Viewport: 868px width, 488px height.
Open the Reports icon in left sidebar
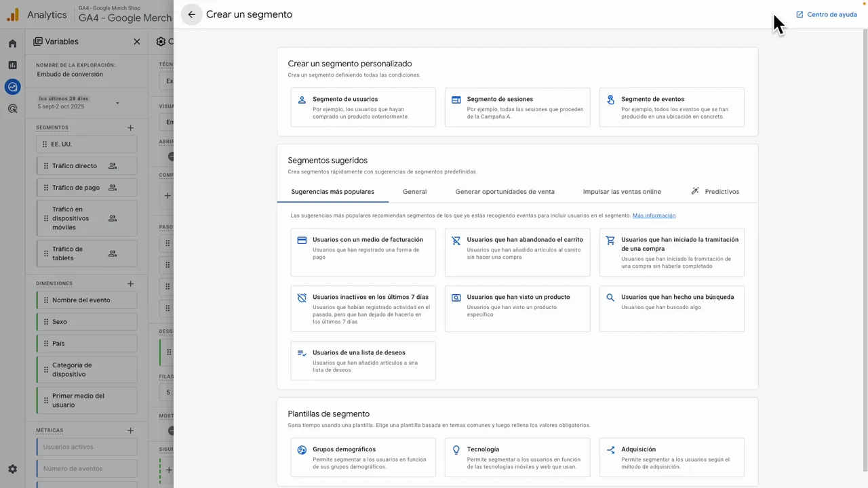(x=12, y=65)
